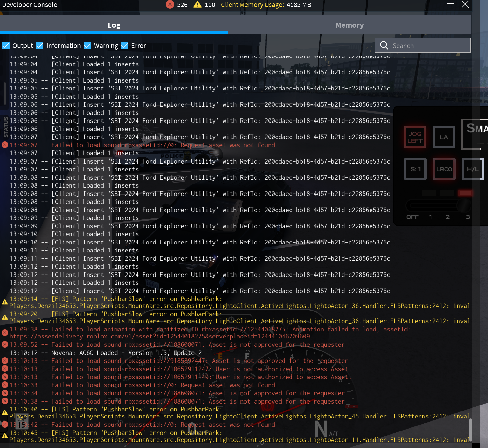This screenshot has width=488, height=448.
Task: Click the OFF position on light slider
Action: [x=412, y=217]
